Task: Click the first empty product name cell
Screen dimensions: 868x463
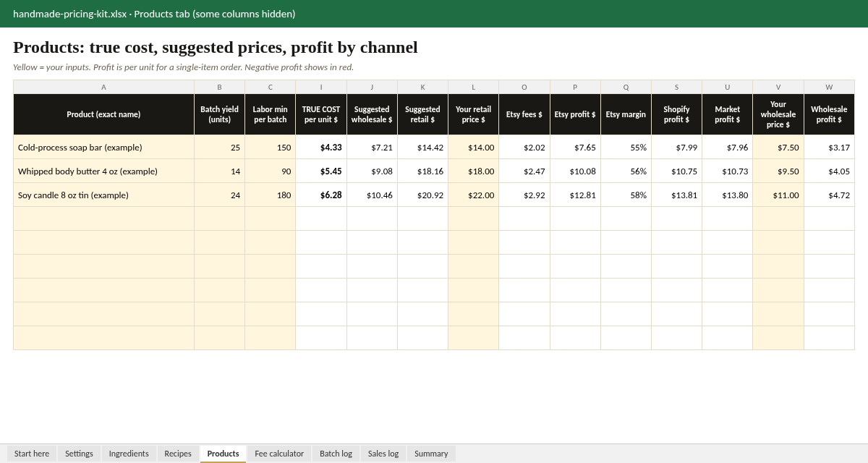Action: (103, 218)
